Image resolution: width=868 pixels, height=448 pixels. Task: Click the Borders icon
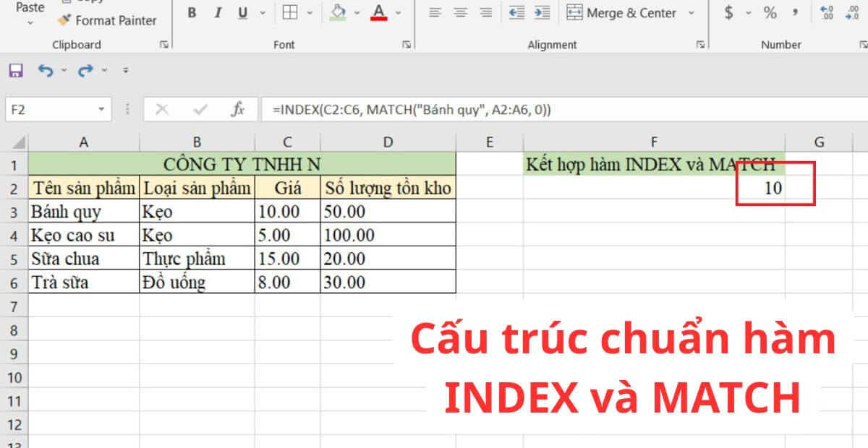[x=290, y=12]
